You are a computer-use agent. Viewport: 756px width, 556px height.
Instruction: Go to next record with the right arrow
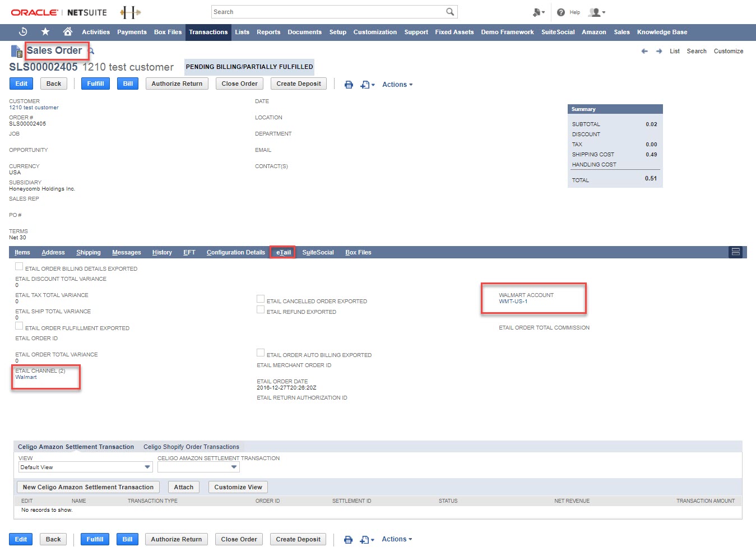coord(659,51)
